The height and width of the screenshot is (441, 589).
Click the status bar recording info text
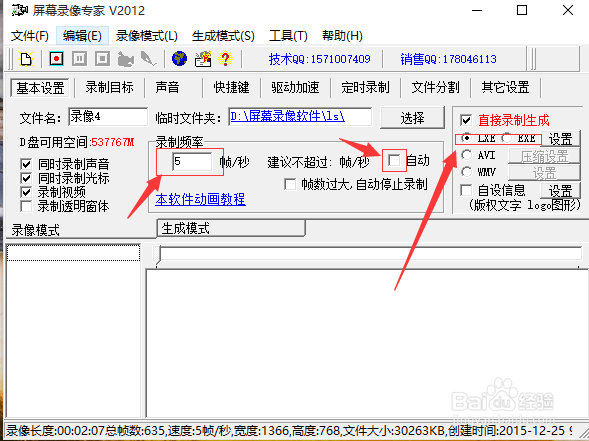pos(289,431)
